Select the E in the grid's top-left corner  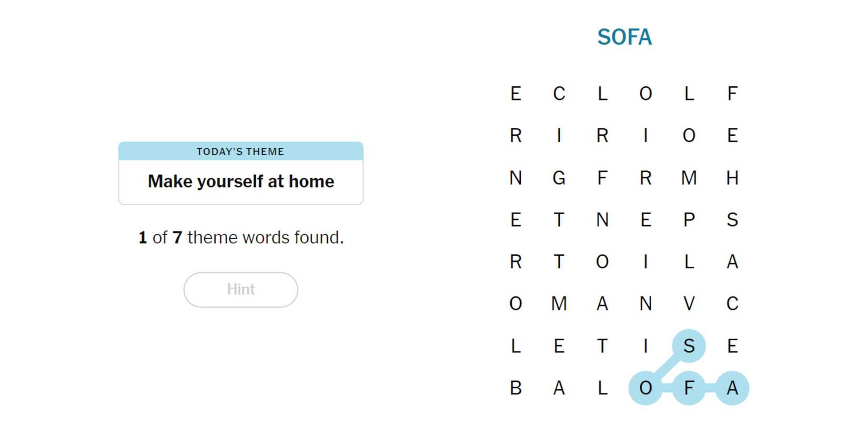tap(516, 94)
